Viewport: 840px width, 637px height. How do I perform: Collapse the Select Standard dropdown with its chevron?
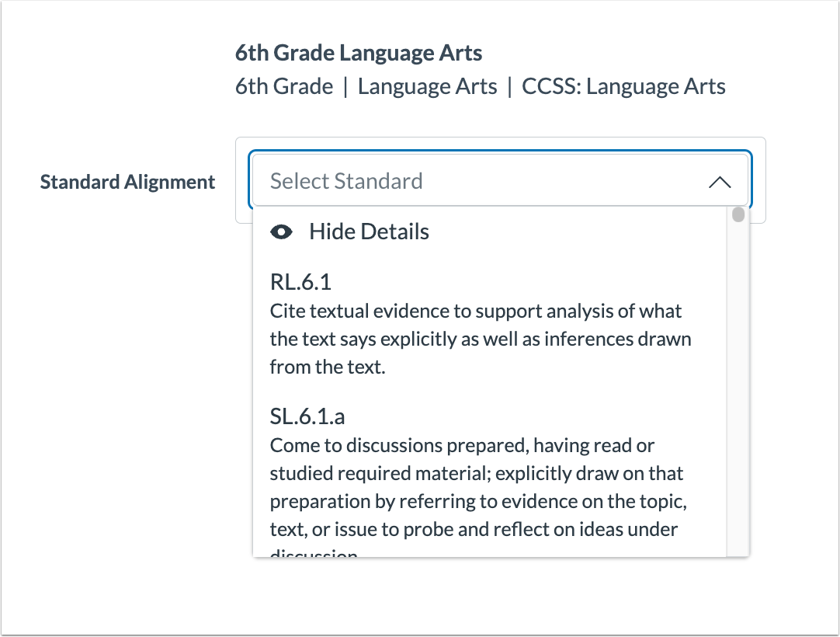pos(720,181)
